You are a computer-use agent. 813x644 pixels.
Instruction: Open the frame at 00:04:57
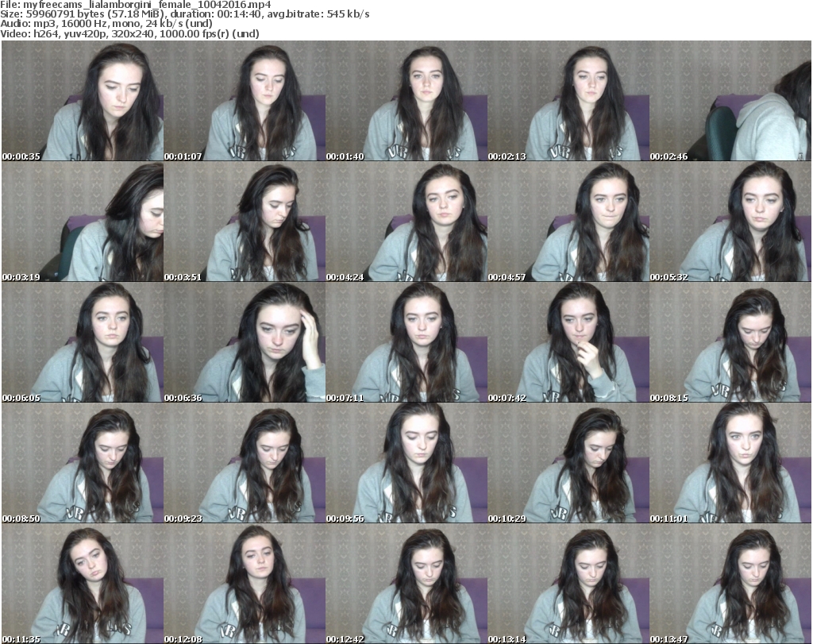(x=568, y=222)
